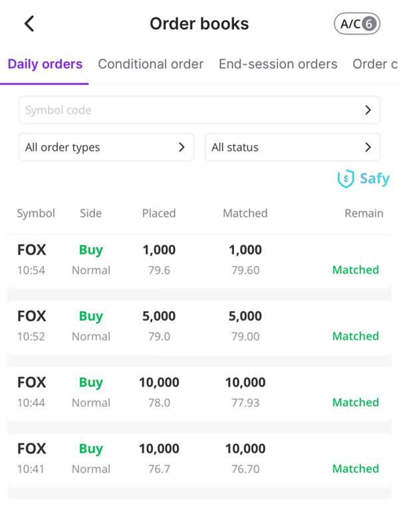Open the A/C account switcher badge
Image resolution: width=399 pixels, height=532 pixels.
[357, 24]
